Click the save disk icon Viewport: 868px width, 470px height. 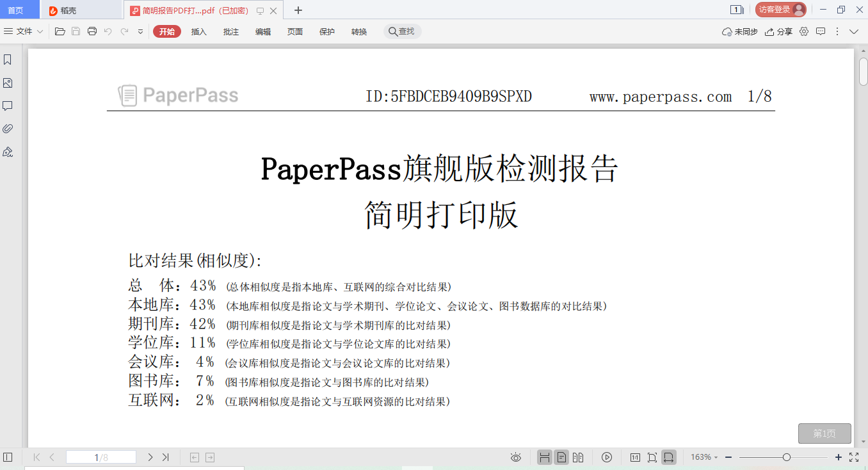[x=76, y=31]
